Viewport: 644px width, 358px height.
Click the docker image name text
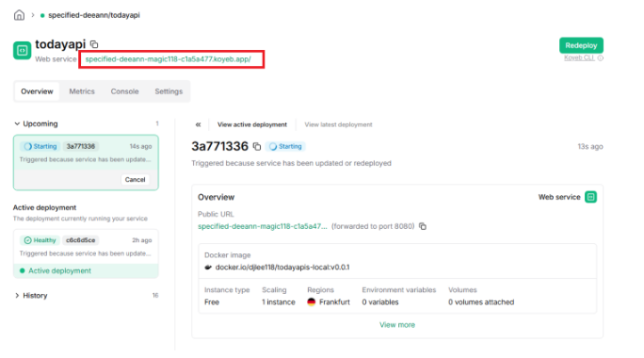(x=282, y=268)
